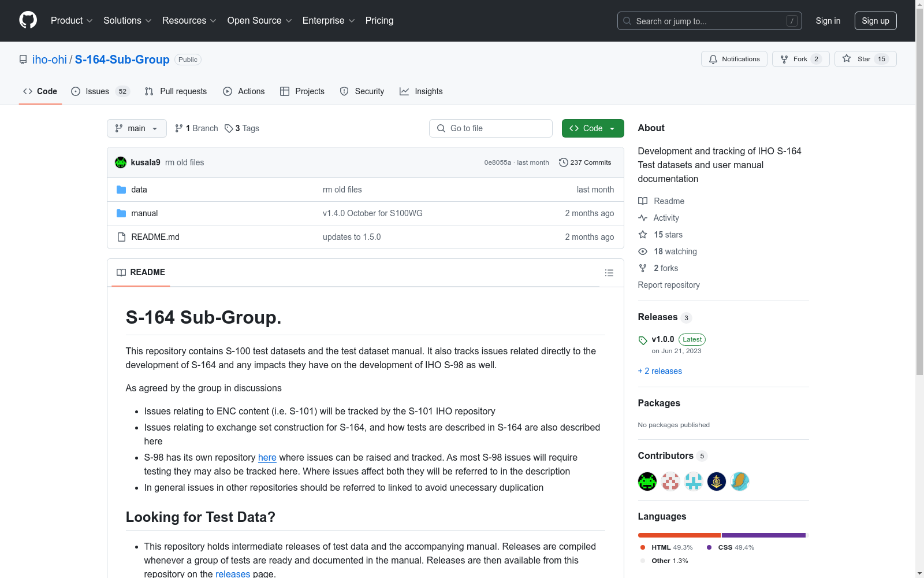Open the v1.0.0 release link
Viewport: 924px width, 578px height.
663,339
